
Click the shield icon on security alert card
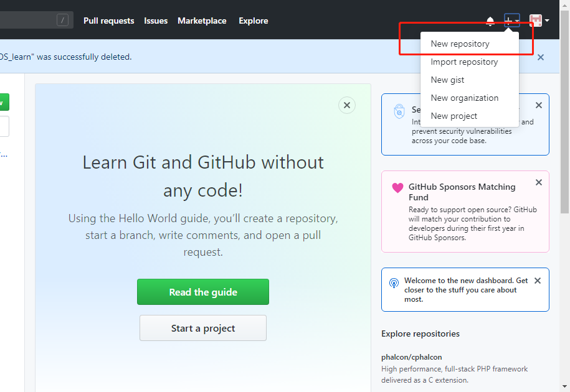coord(399,110)
